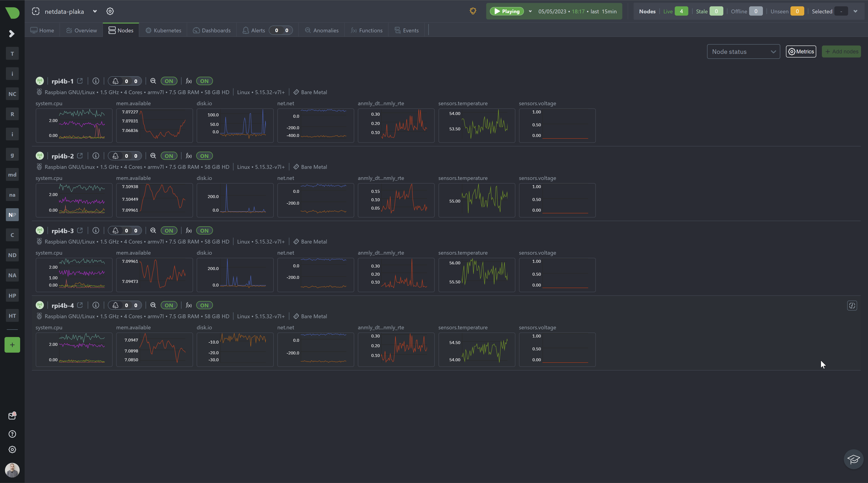Open the Anomalies tab
The image size is (868, 483).
(x=321, y=30)
